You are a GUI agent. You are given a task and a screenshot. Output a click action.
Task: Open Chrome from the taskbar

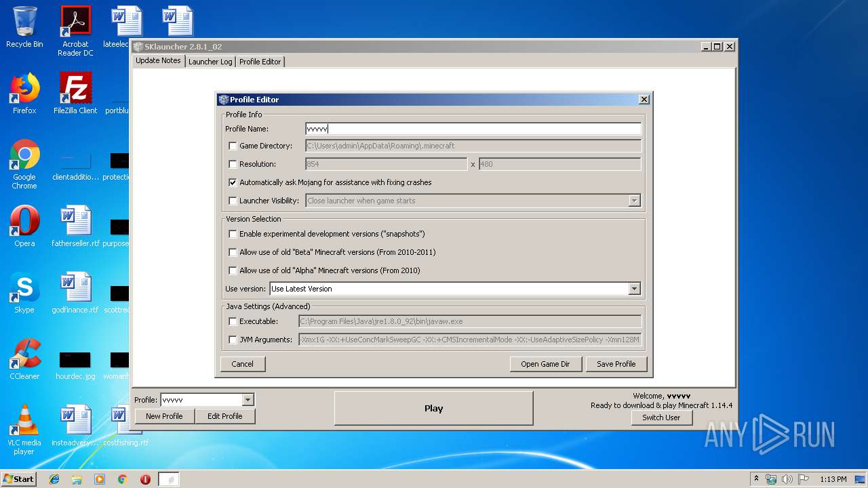click(122, 479)
